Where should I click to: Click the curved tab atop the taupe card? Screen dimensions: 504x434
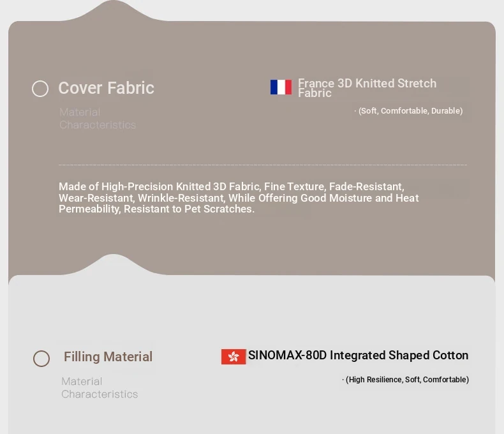pos(113,11)
